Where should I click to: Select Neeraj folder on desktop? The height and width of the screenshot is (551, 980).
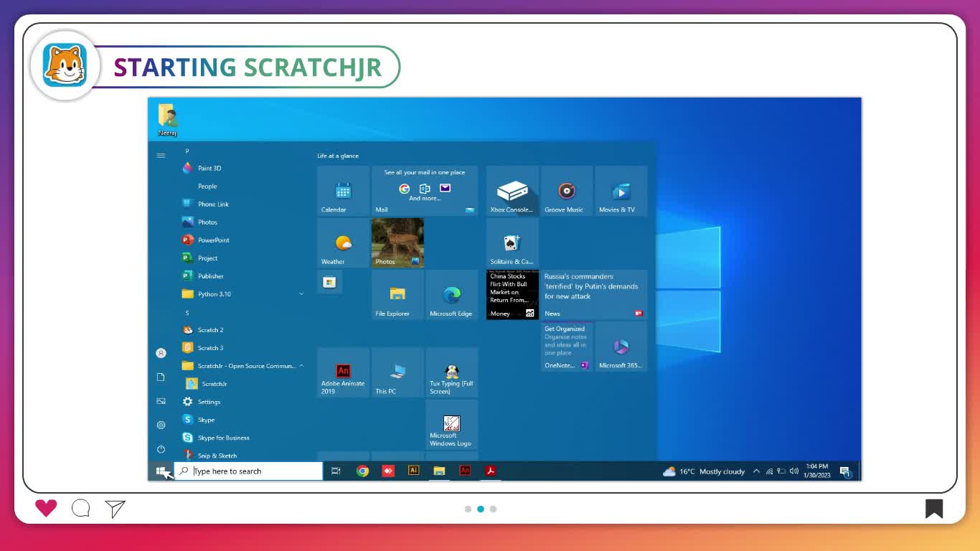(167, 121)
